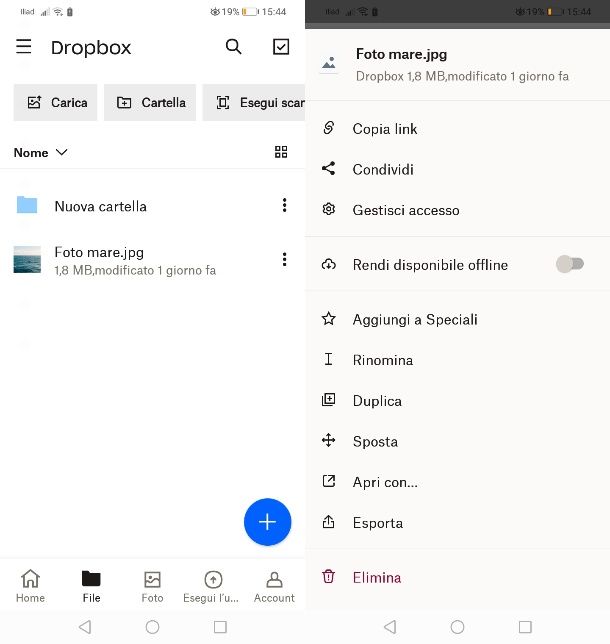The height and width of the screenshot is (644, 610).
Task: Select the File tab
Action: pos(91,586)
